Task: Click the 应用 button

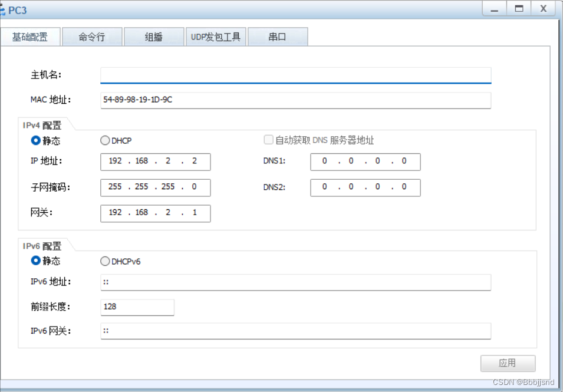Action: tap(508, 363)
